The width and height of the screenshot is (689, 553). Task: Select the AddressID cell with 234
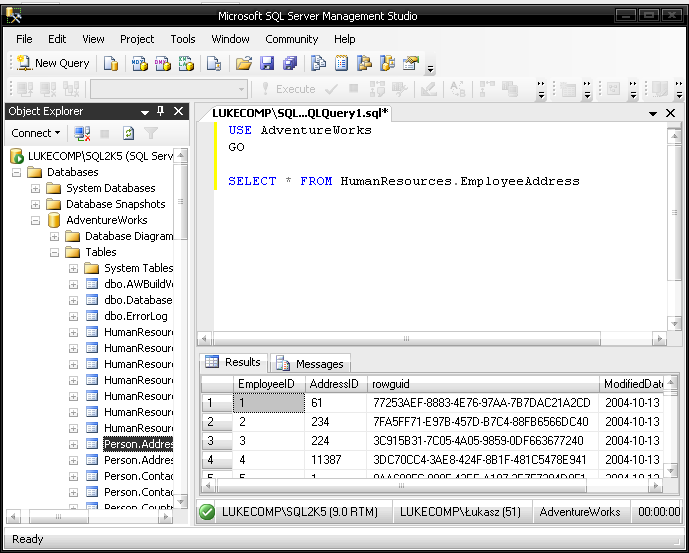point(336,422)
